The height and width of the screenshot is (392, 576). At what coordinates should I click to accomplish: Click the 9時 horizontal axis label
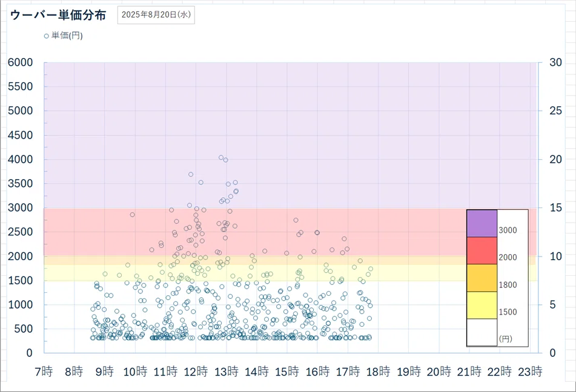tap(105, 371)
